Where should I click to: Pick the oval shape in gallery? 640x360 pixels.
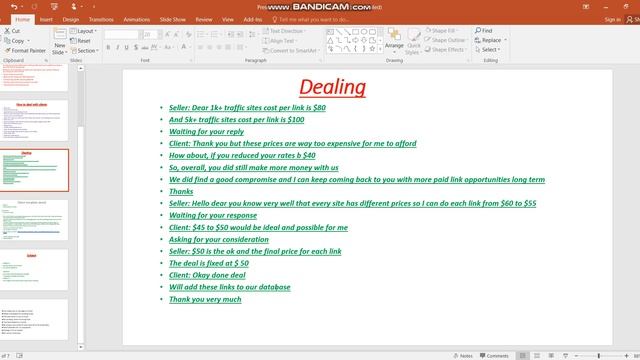(x=364, y=32)
